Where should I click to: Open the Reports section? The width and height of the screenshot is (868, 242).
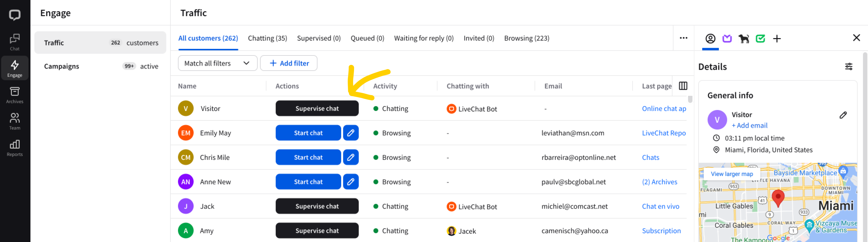(x=14, y=148)
